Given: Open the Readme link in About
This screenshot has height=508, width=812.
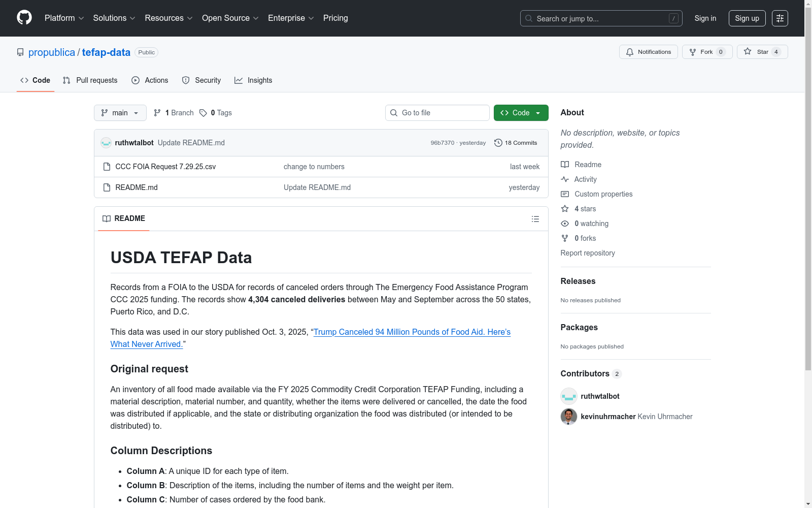Looking at the screenshot, I should click(581, 165).
